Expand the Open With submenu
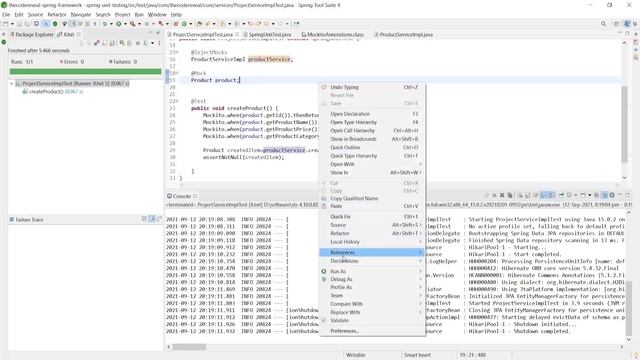Screen dimensions: 640x360 372,164
